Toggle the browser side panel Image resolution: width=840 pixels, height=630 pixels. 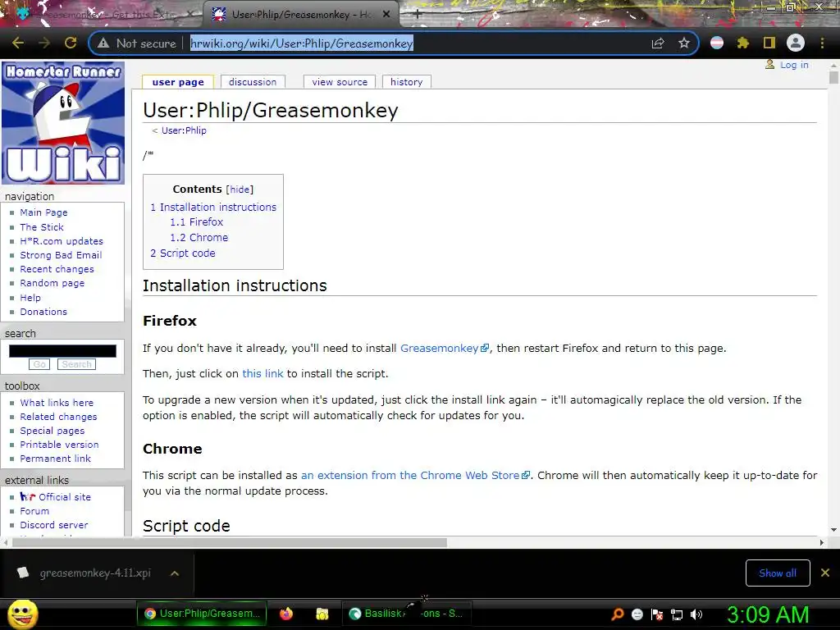coord(769,43)
